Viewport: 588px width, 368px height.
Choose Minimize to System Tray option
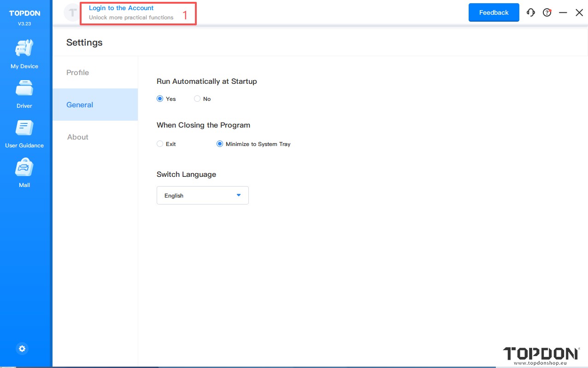point(220,144)
